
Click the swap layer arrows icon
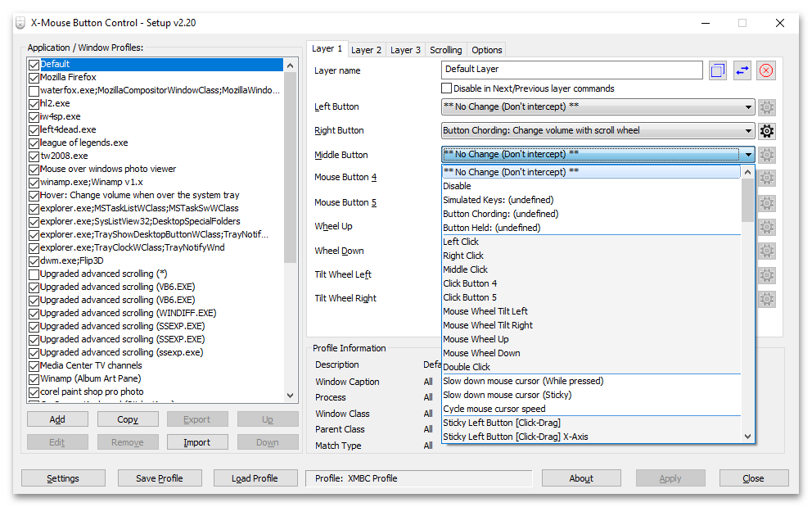[742, 70]
